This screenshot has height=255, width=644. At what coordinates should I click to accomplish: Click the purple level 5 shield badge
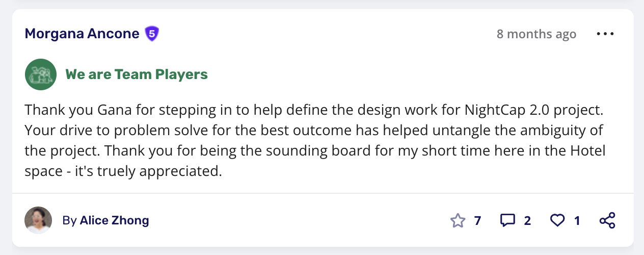[x=152, y=34]
